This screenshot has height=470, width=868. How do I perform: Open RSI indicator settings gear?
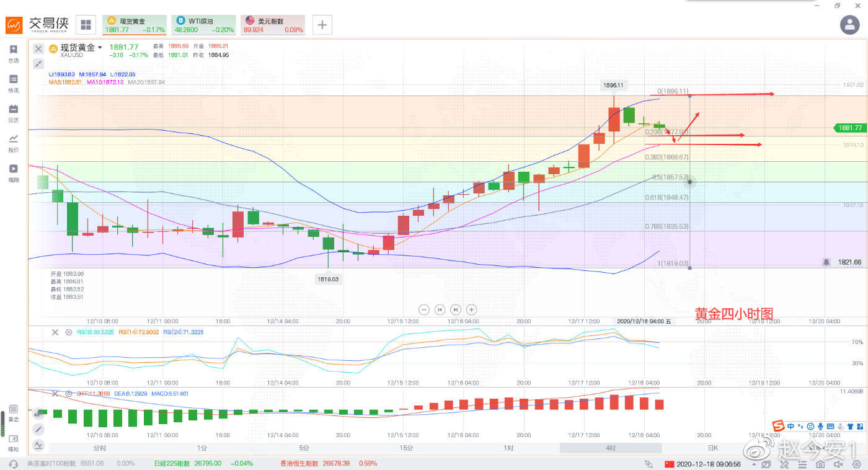click(69, 332)
